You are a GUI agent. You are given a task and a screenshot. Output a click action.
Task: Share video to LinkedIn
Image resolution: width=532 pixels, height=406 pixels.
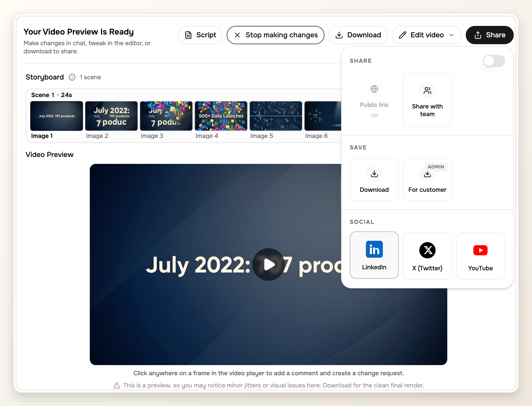click(x=374, y=255)
